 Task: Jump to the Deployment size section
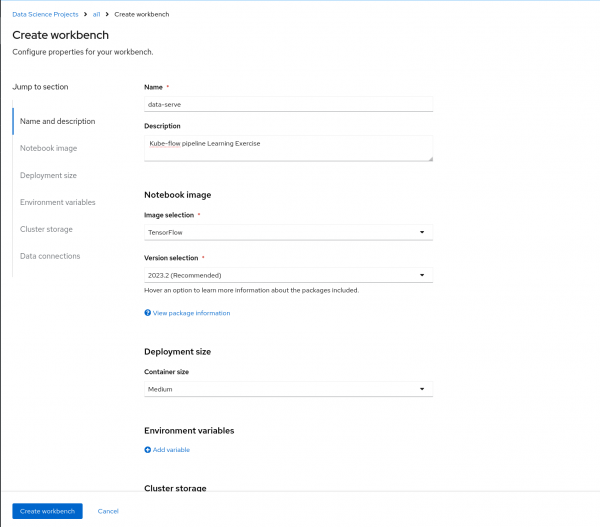tap(50, 175)
